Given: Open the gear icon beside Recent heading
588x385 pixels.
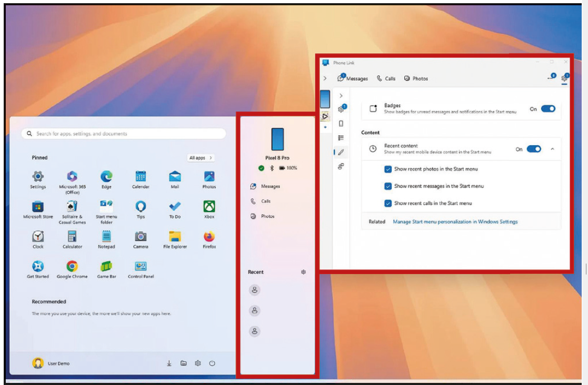Looking at the screenshot, I should (303, 272).
